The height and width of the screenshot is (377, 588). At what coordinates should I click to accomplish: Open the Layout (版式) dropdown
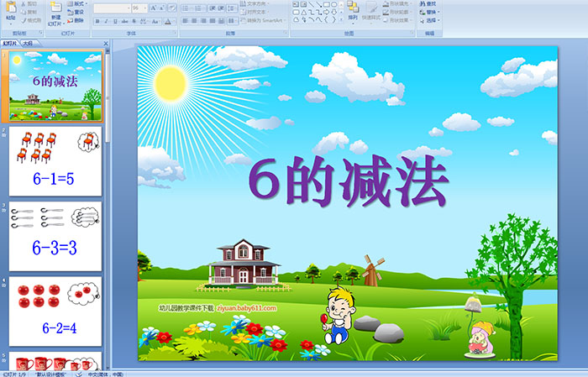pyautogui.click(x=77, y=3)
